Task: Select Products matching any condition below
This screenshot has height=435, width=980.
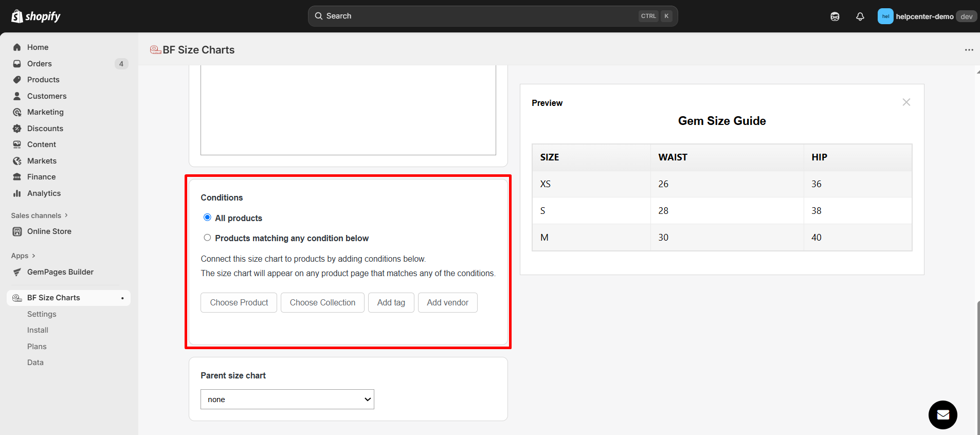Action: (x=207, y=238)
